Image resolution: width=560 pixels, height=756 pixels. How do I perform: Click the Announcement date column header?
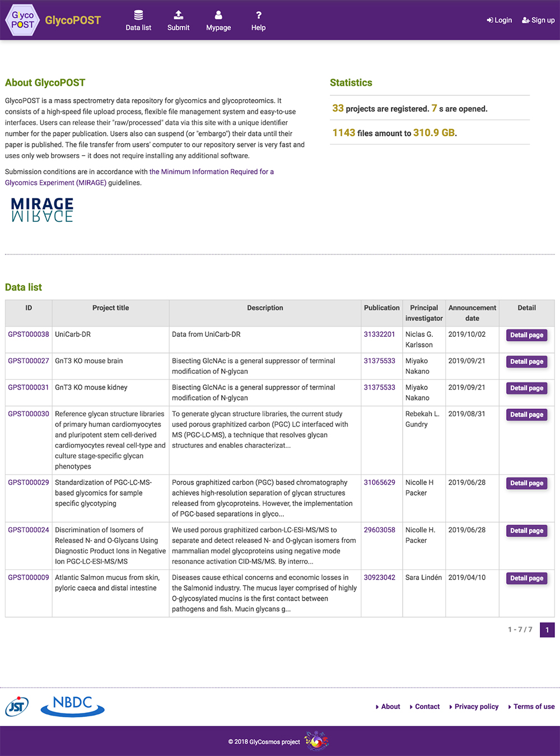(x=472, y=313)
